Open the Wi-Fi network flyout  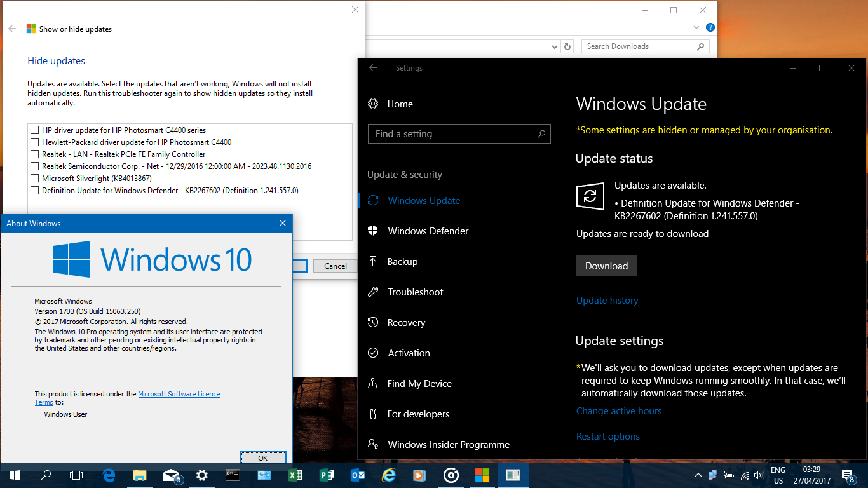point(744,475)
